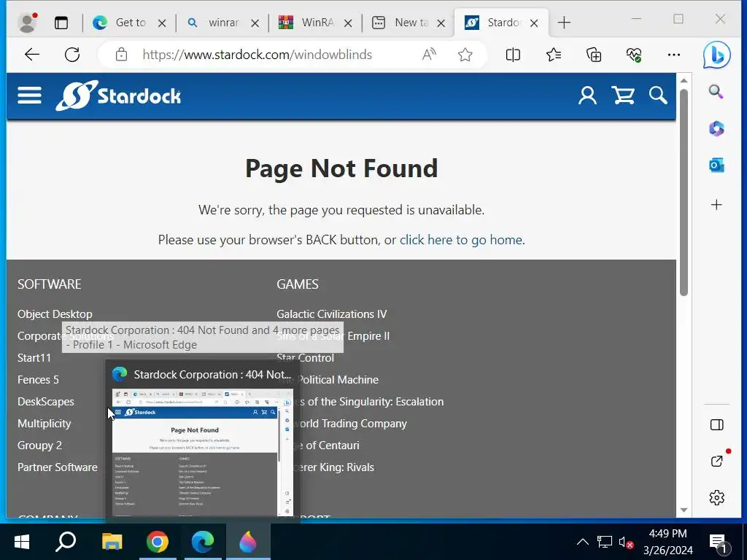The height and width of the screenshot is (560, 747).
Task: Select the Edge window preview thumbnail
Action: 203,452
